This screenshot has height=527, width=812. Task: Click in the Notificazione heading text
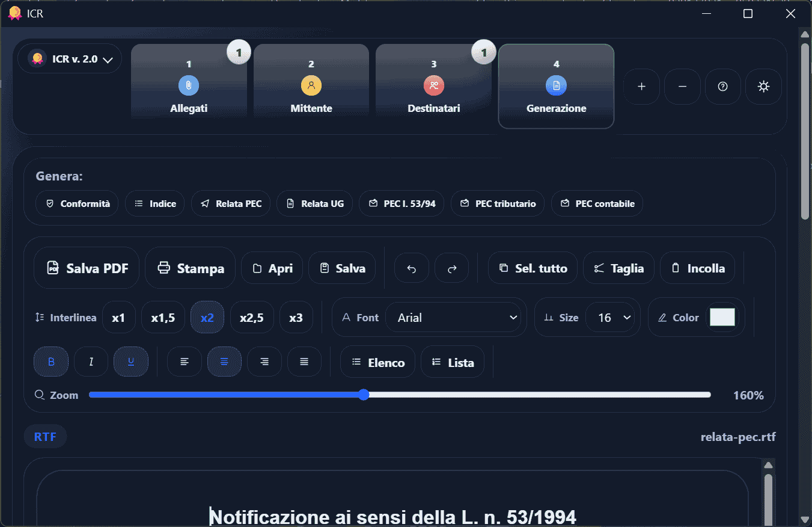click(393, 517)
